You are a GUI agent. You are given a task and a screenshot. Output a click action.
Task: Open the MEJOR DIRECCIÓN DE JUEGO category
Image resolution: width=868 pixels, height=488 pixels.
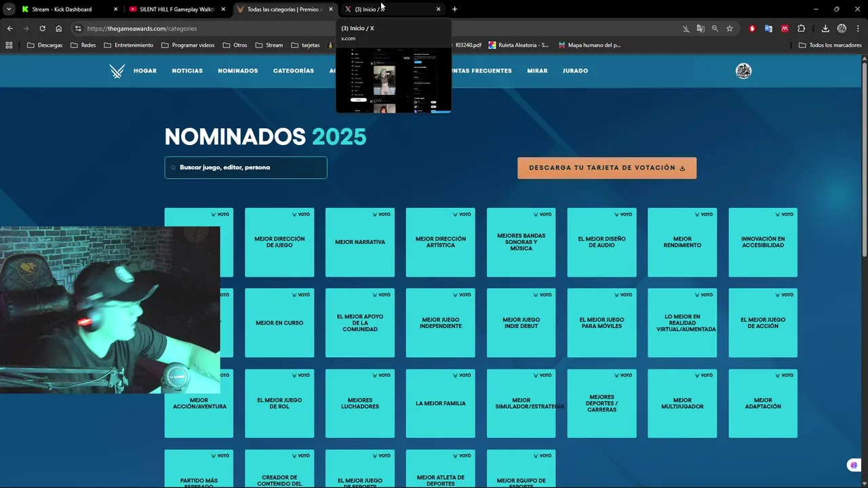(x=279, y=243)
